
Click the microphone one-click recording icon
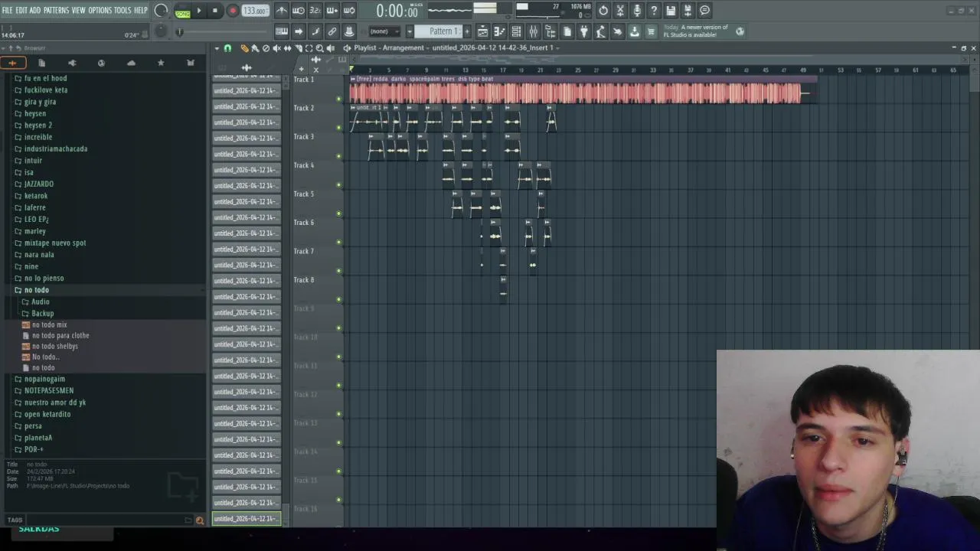[637, 11]
